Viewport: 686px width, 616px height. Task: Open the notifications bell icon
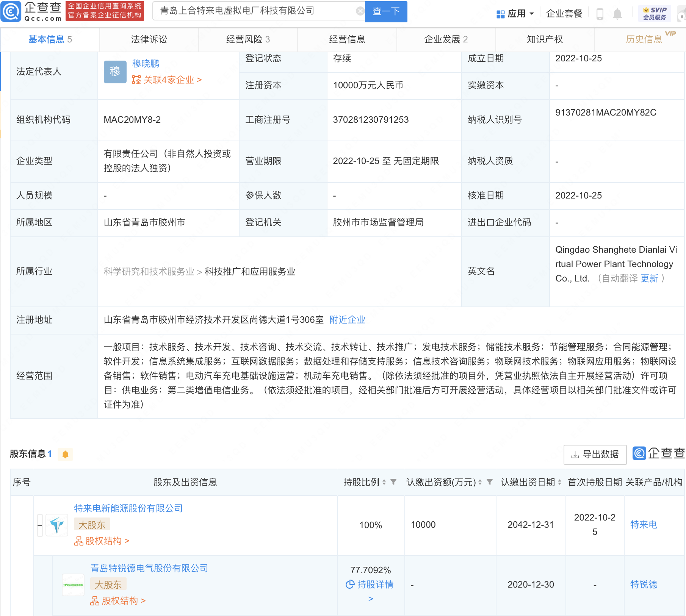point(617,14)
